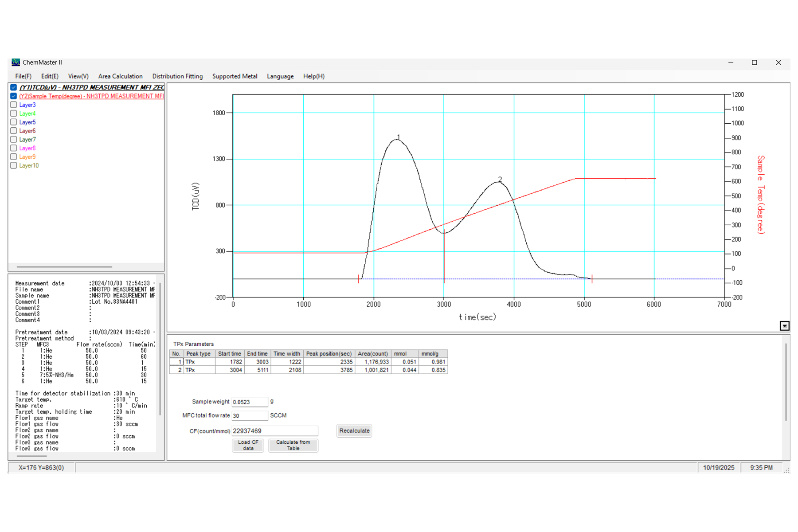Click peak 2 marker on the TCD curve

click(500, 180)
